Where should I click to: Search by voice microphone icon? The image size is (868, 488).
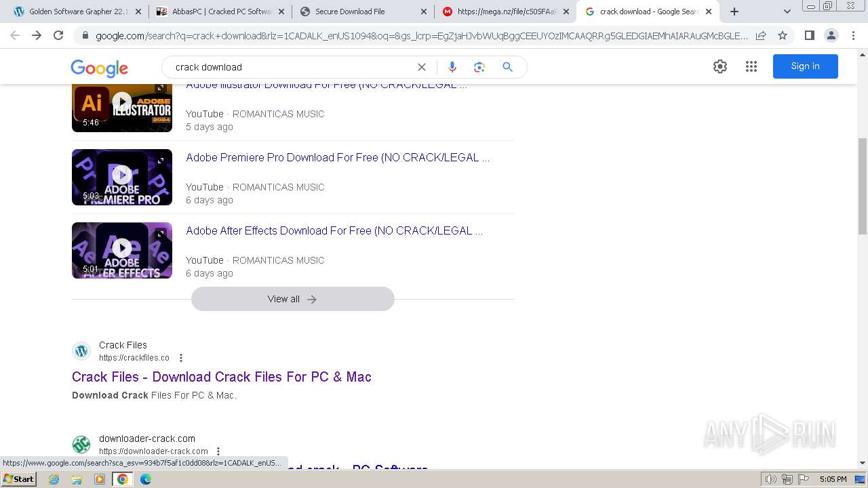pyautogui.click(x=452, y=67)
